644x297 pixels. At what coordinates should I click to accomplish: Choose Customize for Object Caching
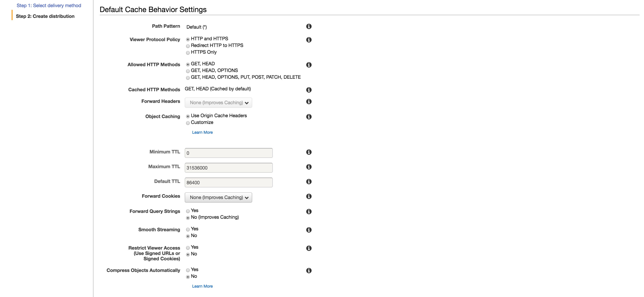(x=188, y=123)
